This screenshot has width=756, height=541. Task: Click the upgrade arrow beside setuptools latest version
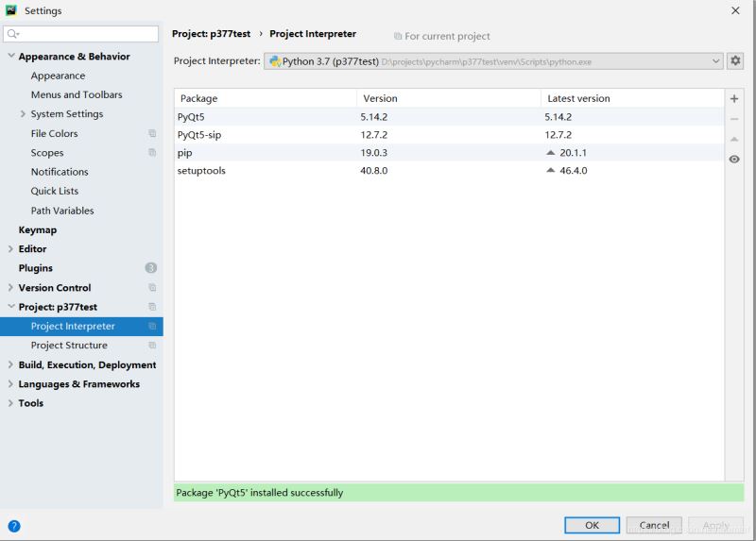(x=551, y=170)
